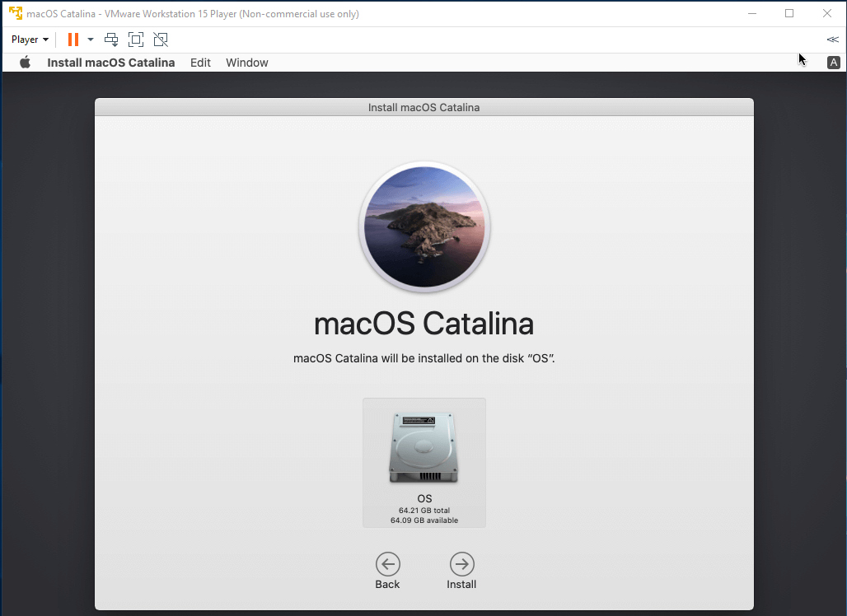Image resolution: width=847 pixels, height=616 pixels.
Task: Click the '64.21 GB total' text
Action: 424,511
